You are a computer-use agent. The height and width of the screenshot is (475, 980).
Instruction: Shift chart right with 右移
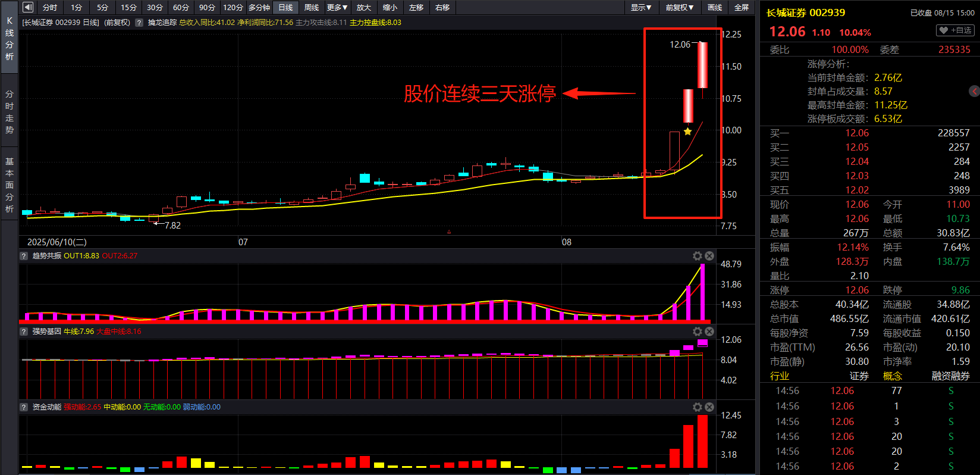[x=442, y=7]
